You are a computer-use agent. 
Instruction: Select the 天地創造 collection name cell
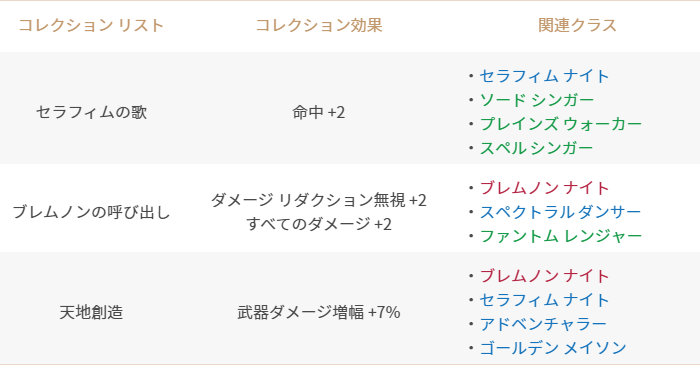coord(91,312)
